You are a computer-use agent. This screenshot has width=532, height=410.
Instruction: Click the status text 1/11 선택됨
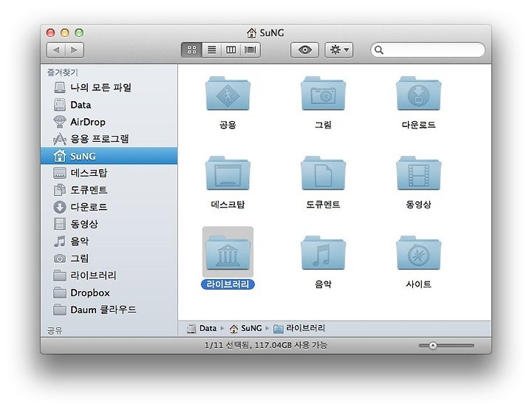click(x=227, y=345)
